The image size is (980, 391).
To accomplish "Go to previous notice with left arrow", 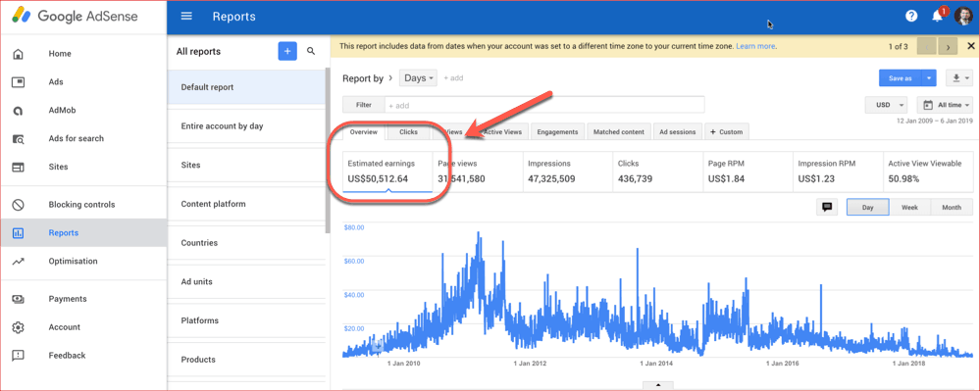I will pos(927,46).
